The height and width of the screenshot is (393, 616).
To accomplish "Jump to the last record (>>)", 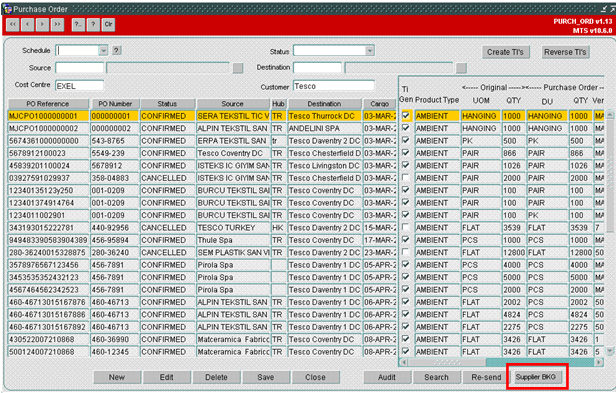I will pyautogui.click(x=57, y=25).
